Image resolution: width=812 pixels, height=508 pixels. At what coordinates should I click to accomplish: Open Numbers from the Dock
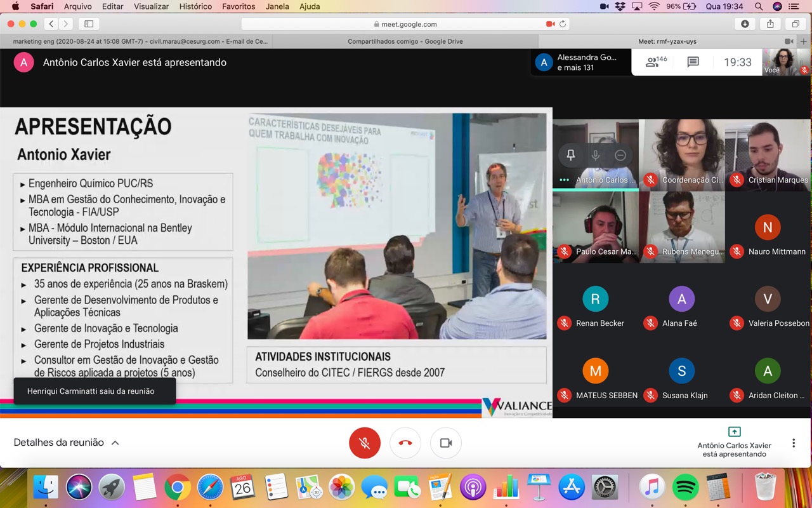(x=506, y=487)
